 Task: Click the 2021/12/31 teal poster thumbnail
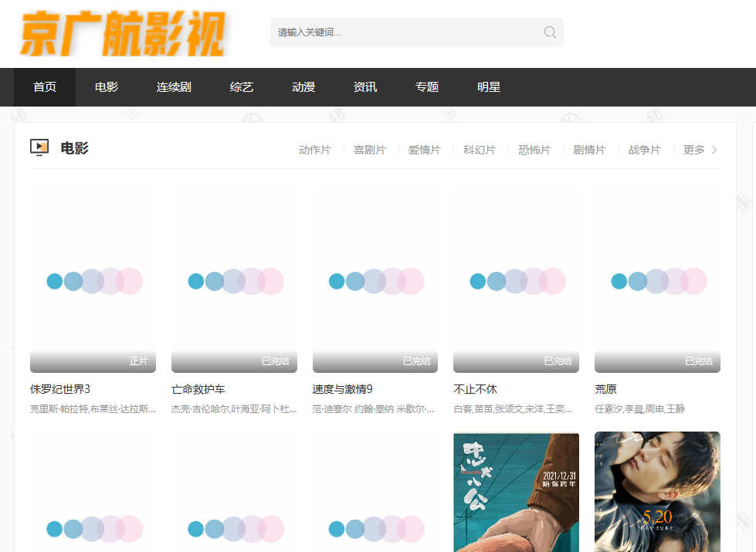coord(516,492)
